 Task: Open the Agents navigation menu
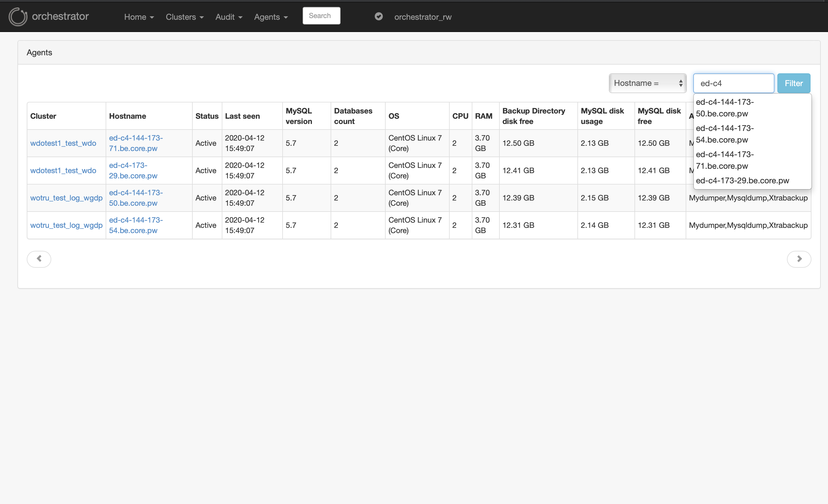pos(270,17)
